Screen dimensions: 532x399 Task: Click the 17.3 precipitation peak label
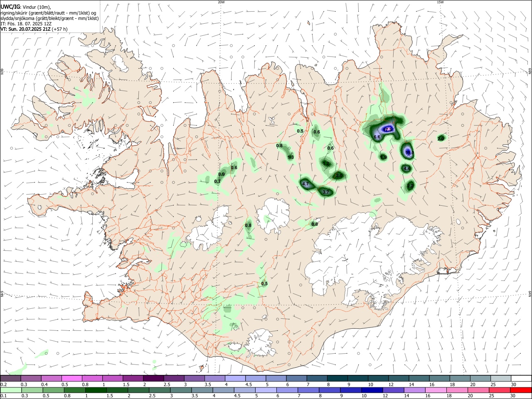click(388, 130)
